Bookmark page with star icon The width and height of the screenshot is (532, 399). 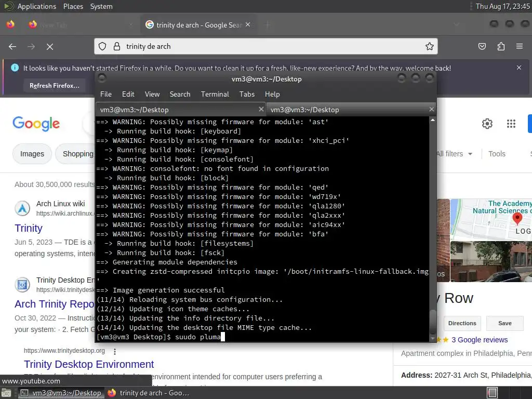point(430,46)
